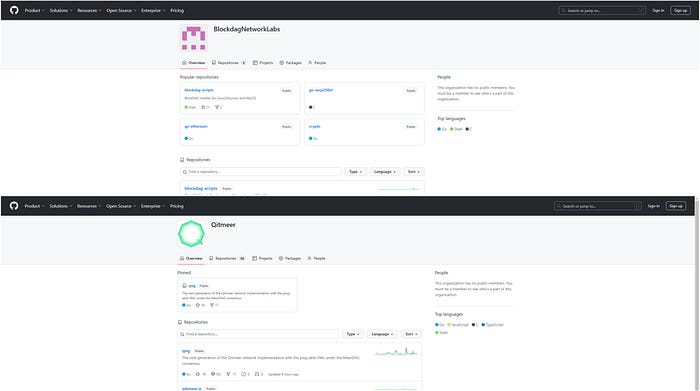Click the issues icon in the qng repository row
This screenshot has width=700, height=391.
click(243, 374)
